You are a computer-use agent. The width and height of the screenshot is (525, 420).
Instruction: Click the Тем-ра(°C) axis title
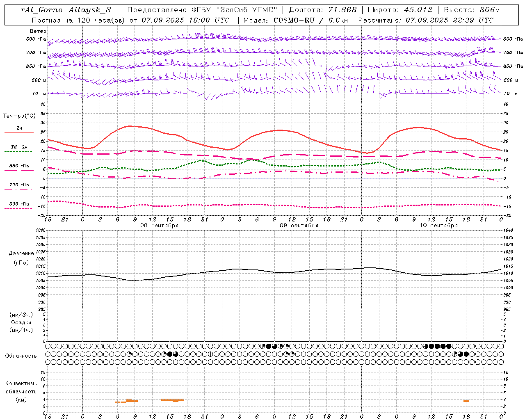pos(19,116)
